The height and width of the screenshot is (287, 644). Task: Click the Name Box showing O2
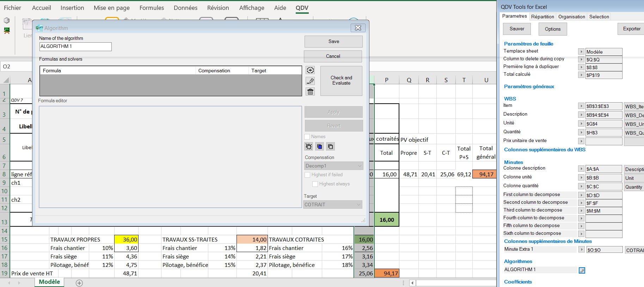tap(17, 67)
